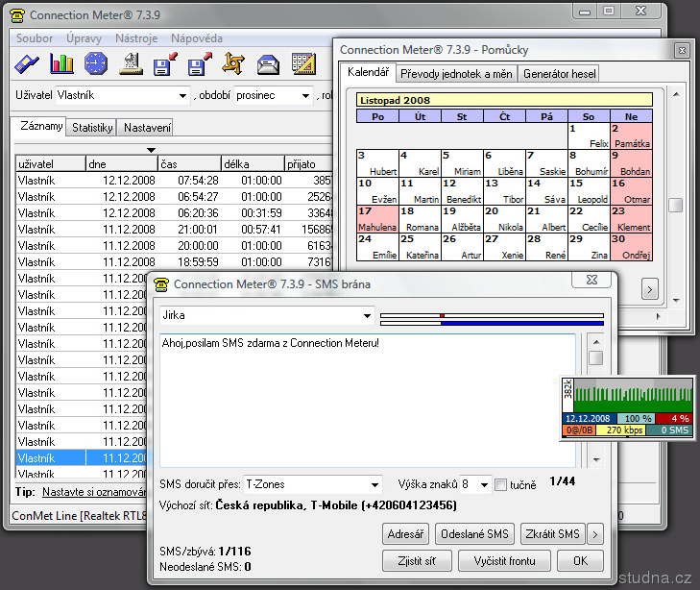The image size is (700, 590).
Task: Click the mobile phone toolbar icon
Action: tap(28, 64)
